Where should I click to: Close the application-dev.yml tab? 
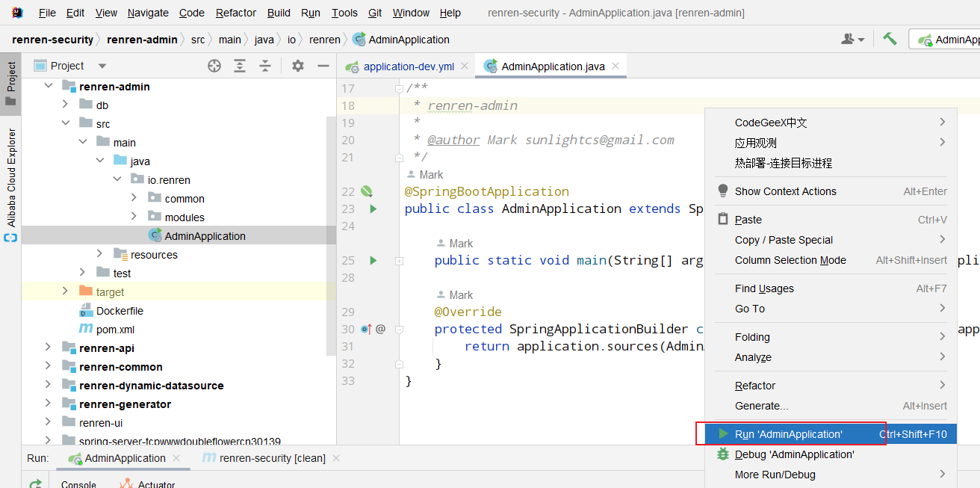tap(464, 66)
